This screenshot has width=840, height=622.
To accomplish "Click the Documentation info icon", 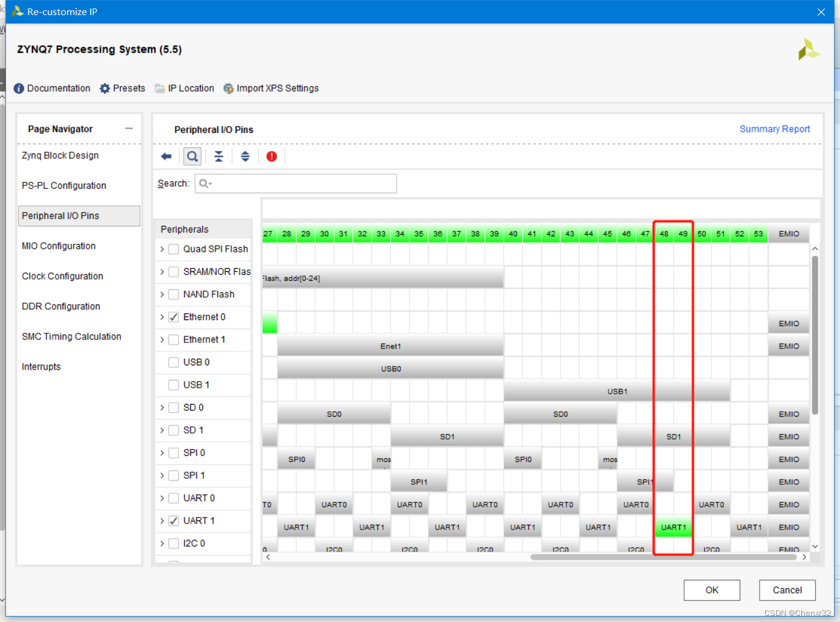I will coord(19,88).
